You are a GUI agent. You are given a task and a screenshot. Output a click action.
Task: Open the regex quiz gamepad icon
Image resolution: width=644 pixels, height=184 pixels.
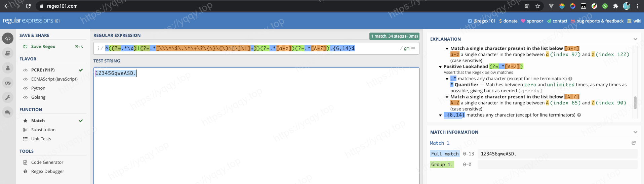8,83
